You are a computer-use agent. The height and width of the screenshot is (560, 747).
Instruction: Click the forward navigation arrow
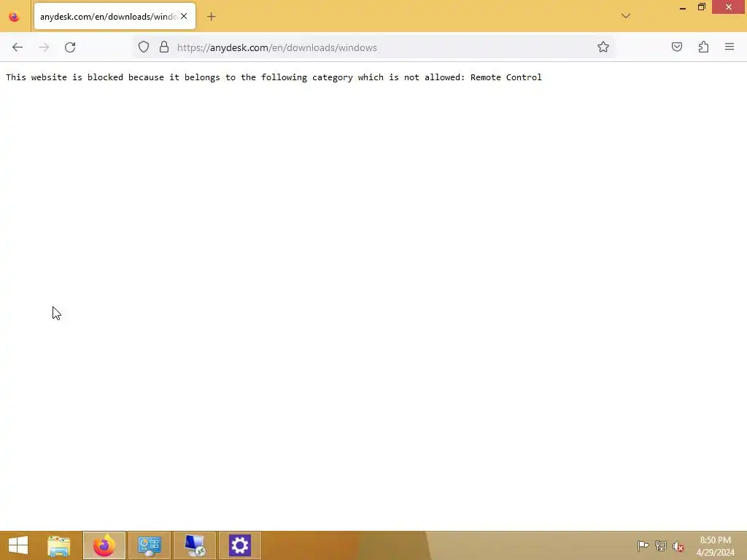[x=44, y=47]
